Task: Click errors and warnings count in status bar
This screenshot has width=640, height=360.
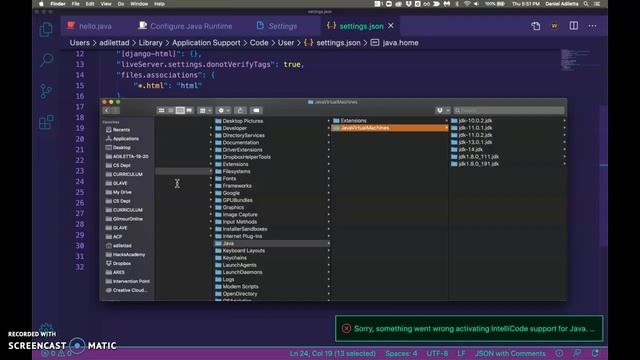Action: click(56, 353)
